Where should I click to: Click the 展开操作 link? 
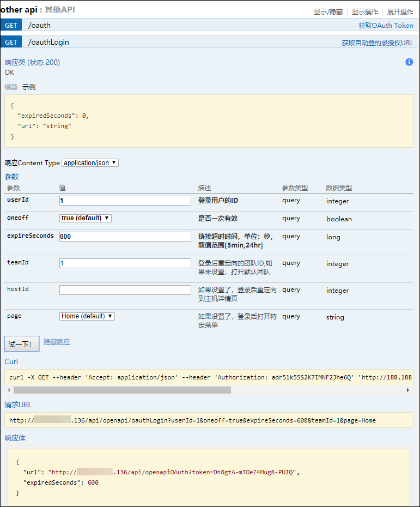tap(400, 11)
